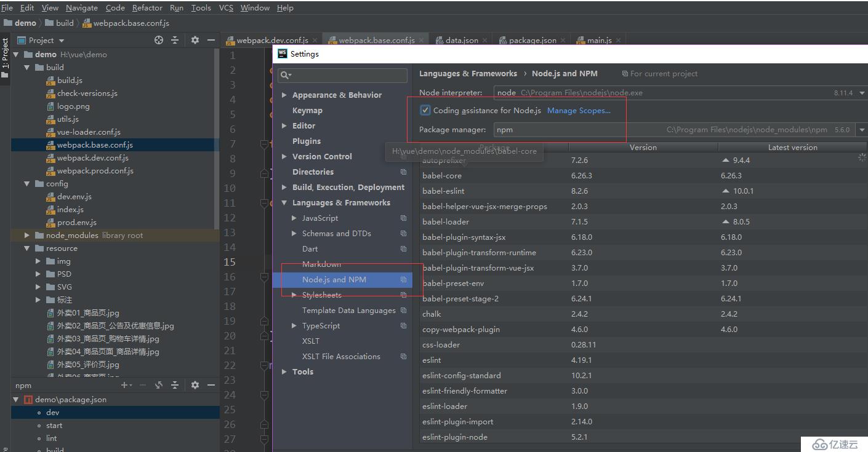Select the lint npm script

point(52,438)
